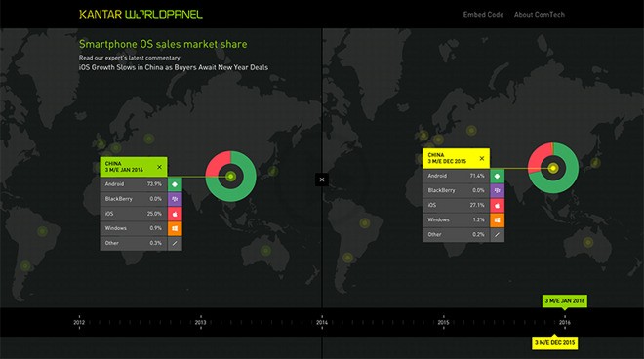Click the Other pencil icon in Jan 2016 panel
The image size is (644, 359).
pyautogui.click(x=175, y=243)
